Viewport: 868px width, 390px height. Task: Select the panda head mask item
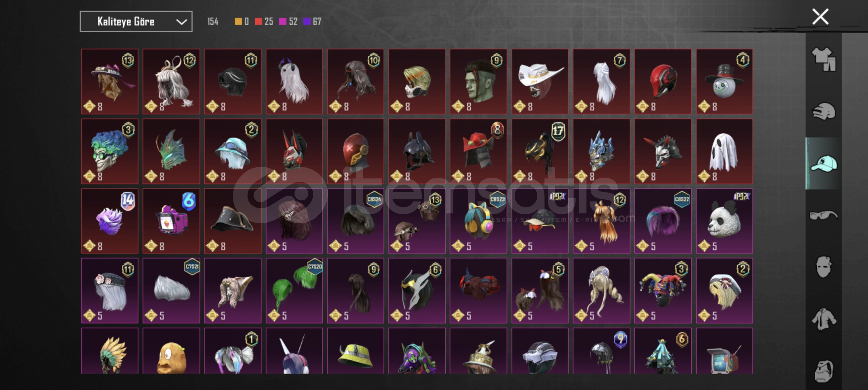pos(724,221)
